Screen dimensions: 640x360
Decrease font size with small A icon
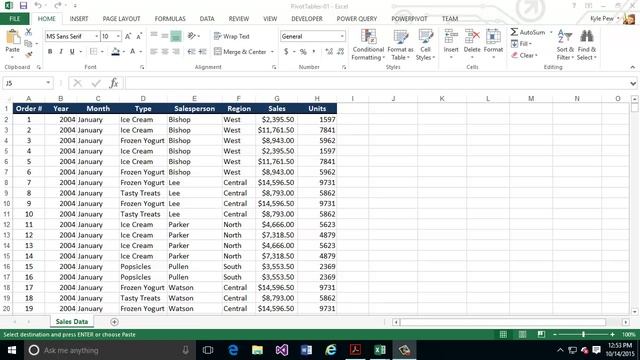click(139, 36)
